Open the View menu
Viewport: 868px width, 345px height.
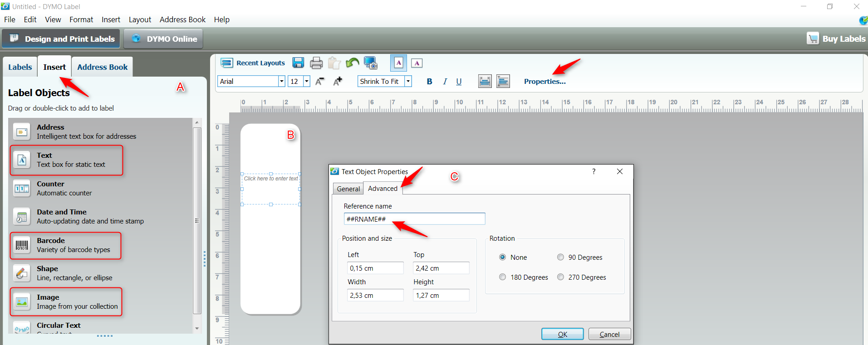click(53, 19)
